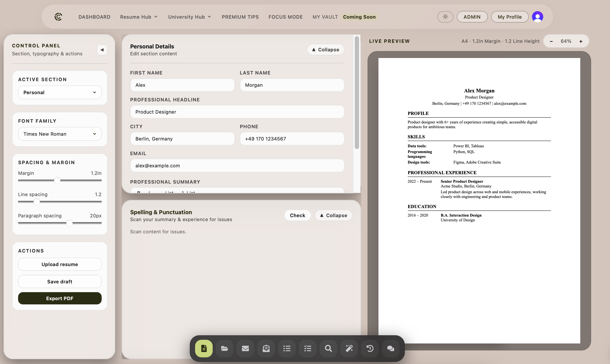Expand the Resume Hub menu
Image resolution: width=610 pixels, height=364 pixels.
(x=139, y=17)
